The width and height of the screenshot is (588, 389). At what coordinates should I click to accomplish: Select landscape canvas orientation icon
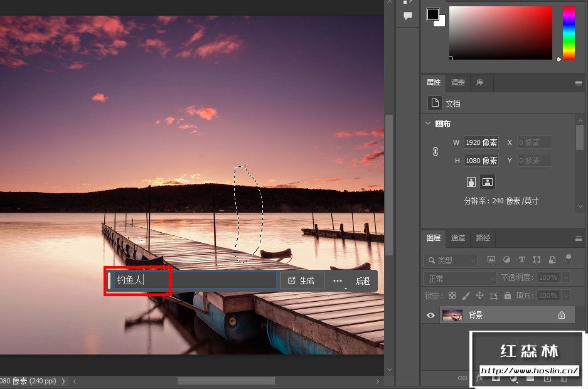(x=488, y=182)
